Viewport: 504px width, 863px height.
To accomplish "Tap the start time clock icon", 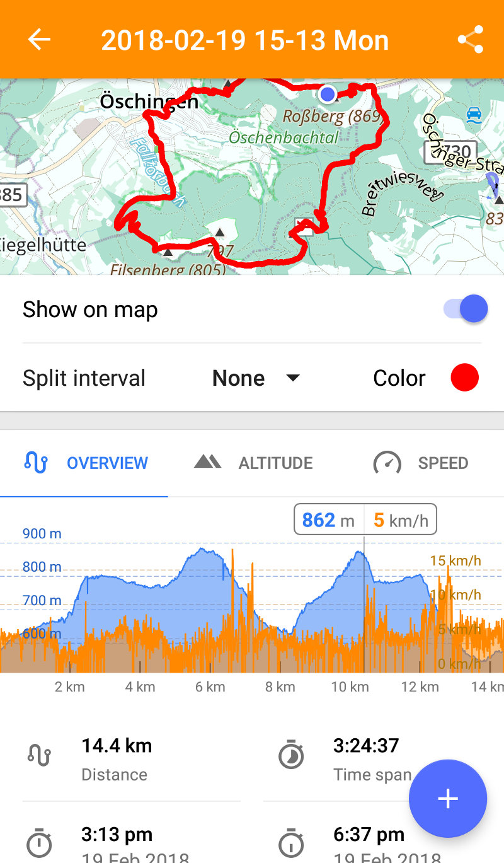I will click(x=39, y=843).
